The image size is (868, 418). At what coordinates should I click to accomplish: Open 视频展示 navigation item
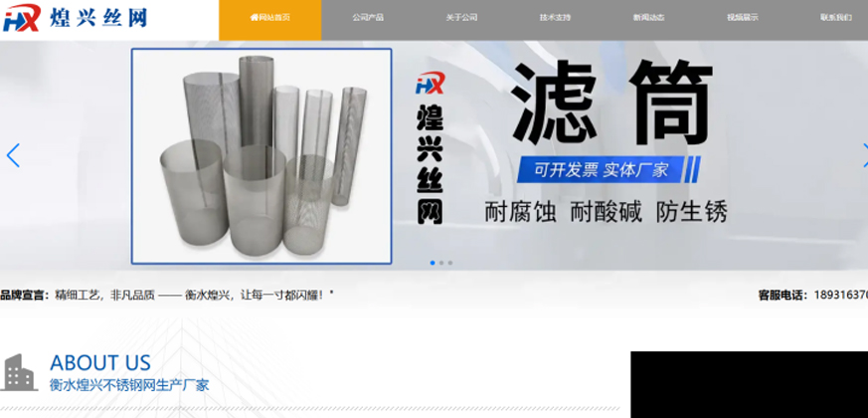coord(743,18)
